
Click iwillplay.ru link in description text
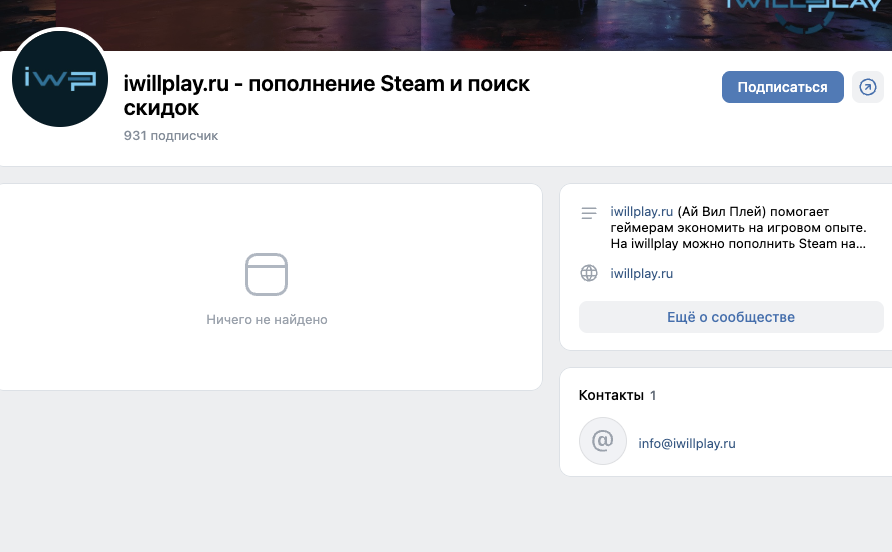click(641, 212)
